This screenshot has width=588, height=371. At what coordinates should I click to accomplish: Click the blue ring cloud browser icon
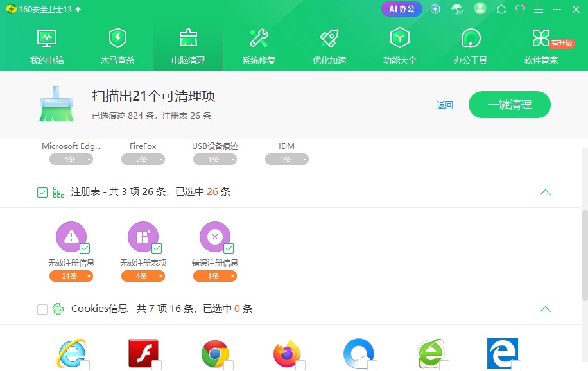click(x=358, y=354)
